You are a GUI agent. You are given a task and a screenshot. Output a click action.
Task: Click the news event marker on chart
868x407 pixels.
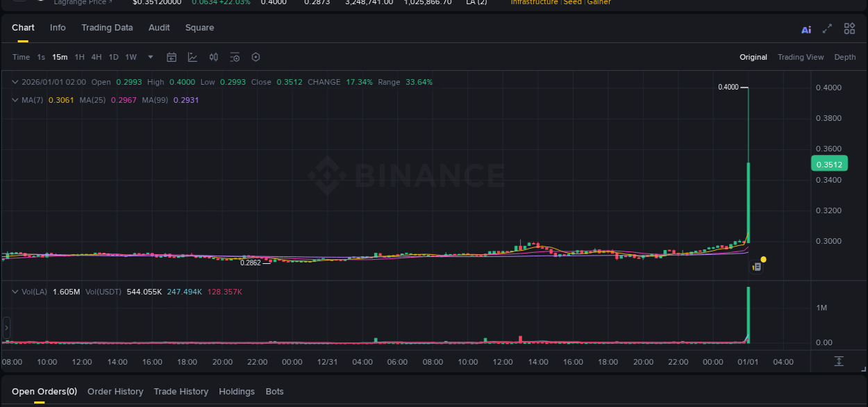point(757,266)
